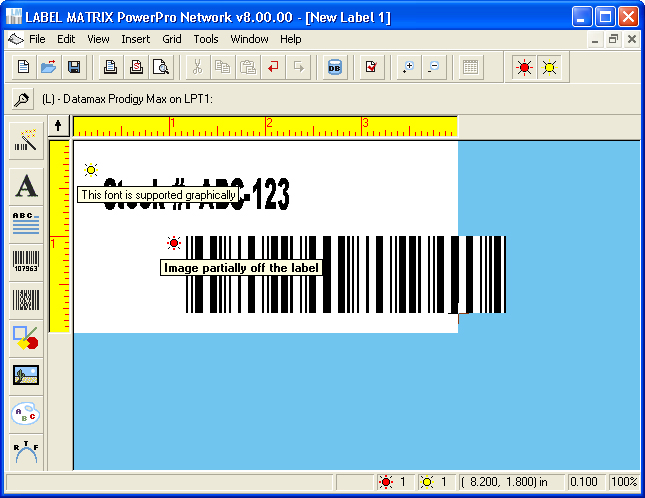Click the Datamax Prodigy Max printer text
645x498 pixels.
tap(127, 99)
